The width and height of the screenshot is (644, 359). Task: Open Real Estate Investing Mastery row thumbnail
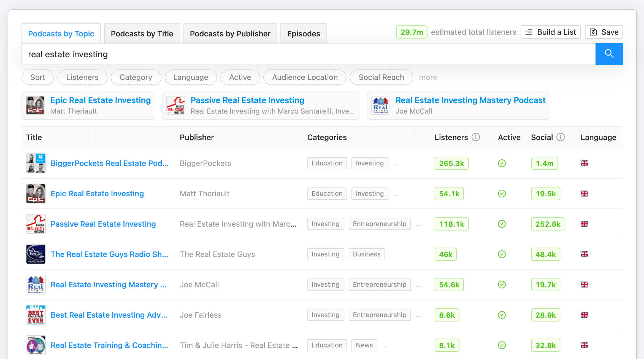click(x=36, y=285)
